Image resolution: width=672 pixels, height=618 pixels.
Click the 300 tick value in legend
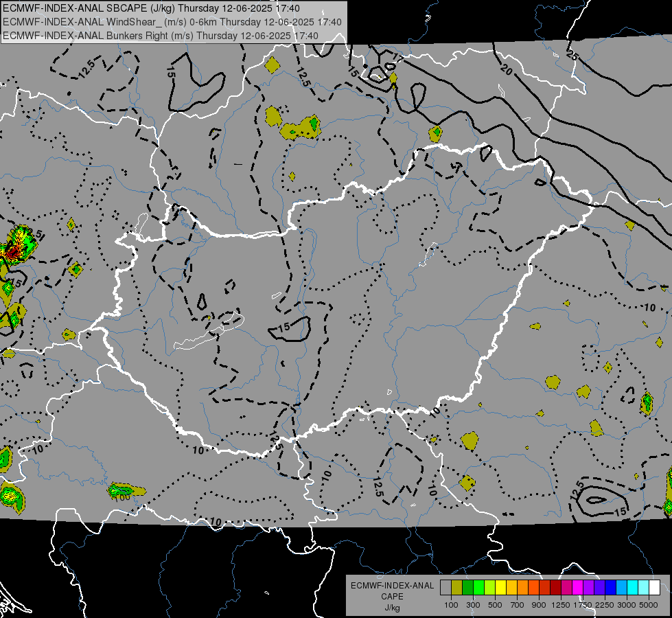[473, 605]
